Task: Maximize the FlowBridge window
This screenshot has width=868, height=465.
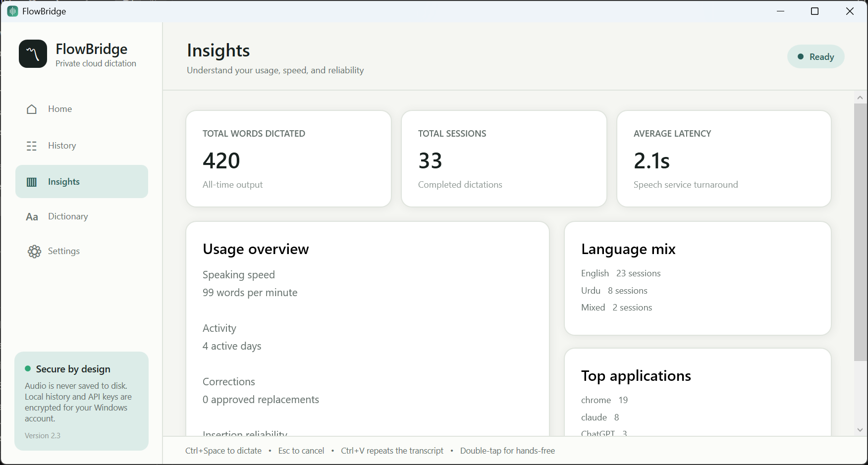Action: pyautogui.click(x=814, y=11)
